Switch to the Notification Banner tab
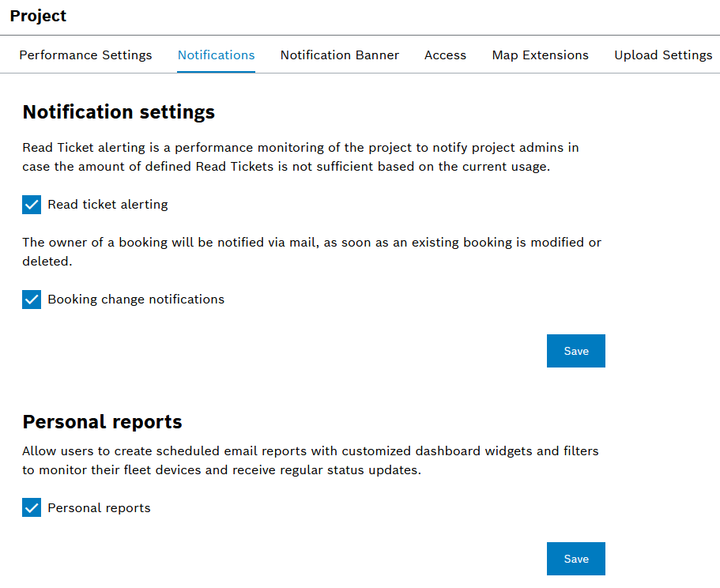Screen dimensions: 720x588 339,55
